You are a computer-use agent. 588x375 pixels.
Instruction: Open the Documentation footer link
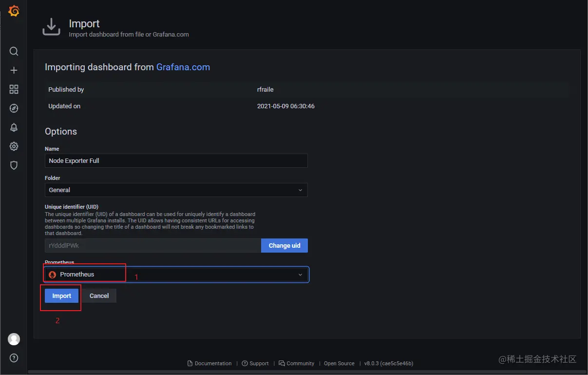pos(209,363)
